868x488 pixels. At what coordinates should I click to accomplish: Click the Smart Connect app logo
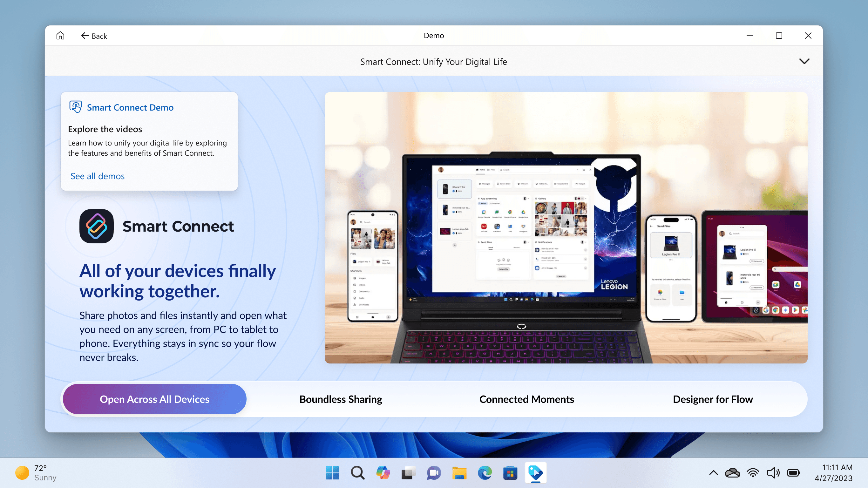[x=96, y=226]
